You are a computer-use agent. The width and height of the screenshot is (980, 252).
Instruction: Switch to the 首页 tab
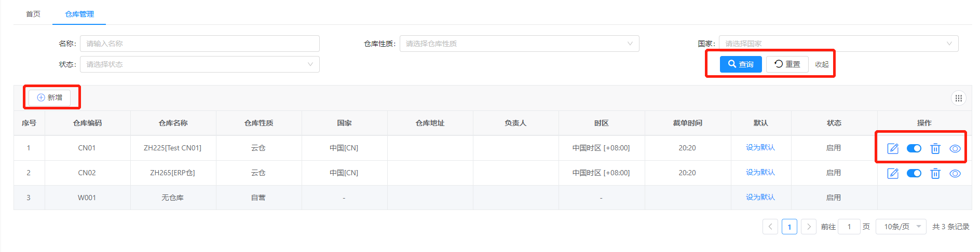[x=33, y=14]
